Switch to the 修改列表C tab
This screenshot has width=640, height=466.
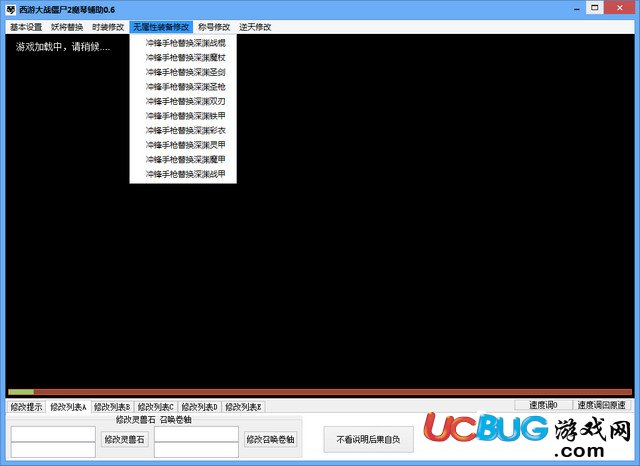(156, 407)
